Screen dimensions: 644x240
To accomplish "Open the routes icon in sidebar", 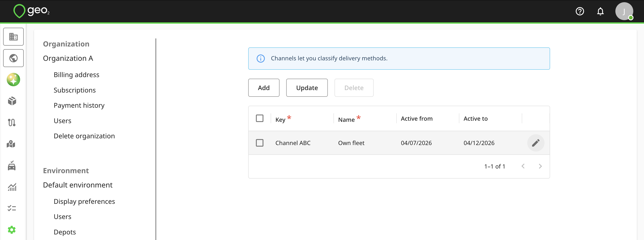I will pyautogui.click(x=12, y=122).
